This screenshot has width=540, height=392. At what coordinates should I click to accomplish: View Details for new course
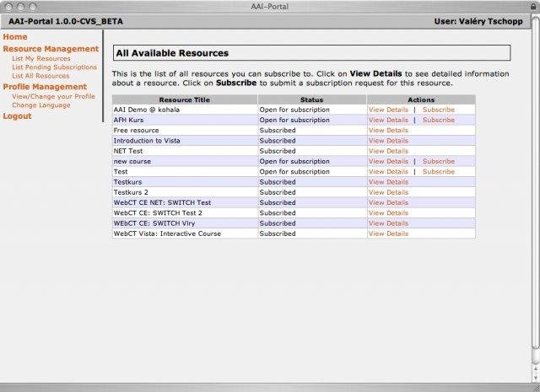pyautogui.click(x=388, y=161)
